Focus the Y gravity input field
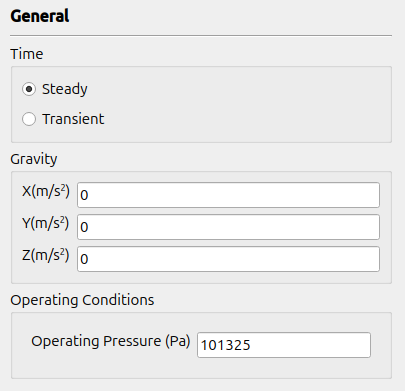Screen dimensions: 405x391 [228, 227]
